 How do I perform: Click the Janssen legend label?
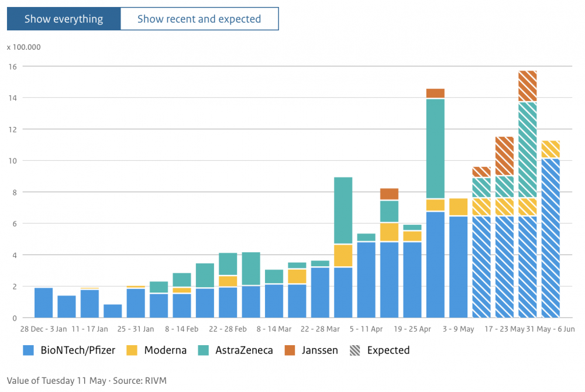tap(320, 350)
